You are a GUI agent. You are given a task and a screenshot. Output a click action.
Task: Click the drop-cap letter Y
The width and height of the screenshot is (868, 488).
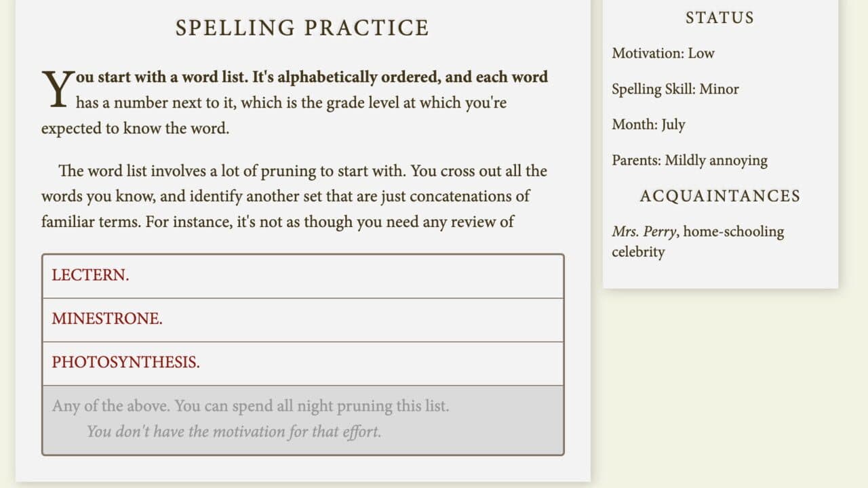[x=58, y=89]
